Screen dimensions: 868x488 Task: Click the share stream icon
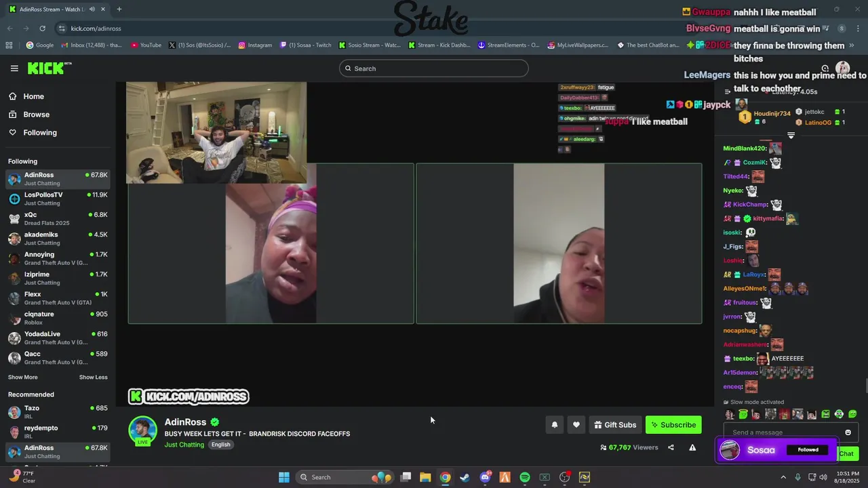(671, 447)
